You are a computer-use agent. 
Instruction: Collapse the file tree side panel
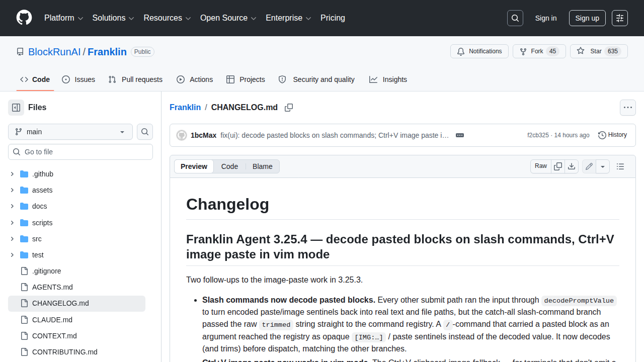click(x=16, y=108)
